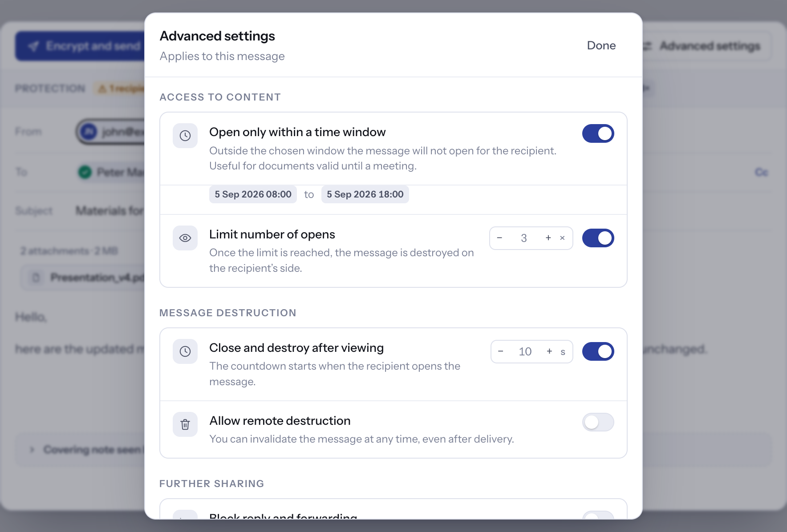Click the word 'to' between the two dates

309,194
